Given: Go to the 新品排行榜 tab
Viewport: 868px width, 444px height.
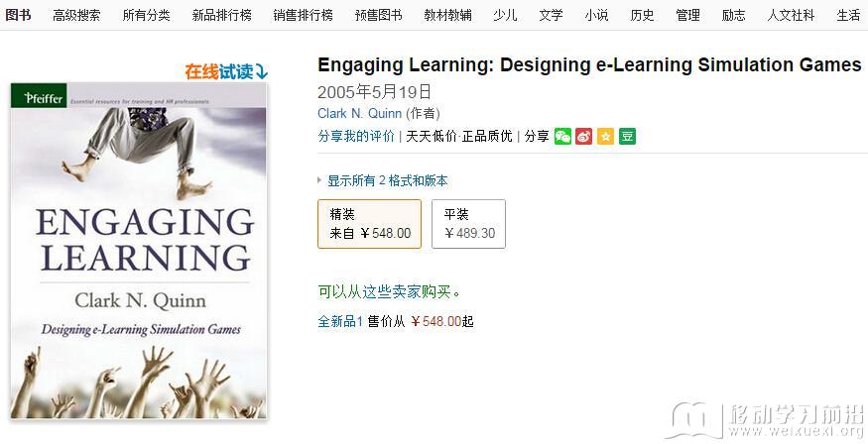Looking at the screenshot, I should (x=221, y=16).
